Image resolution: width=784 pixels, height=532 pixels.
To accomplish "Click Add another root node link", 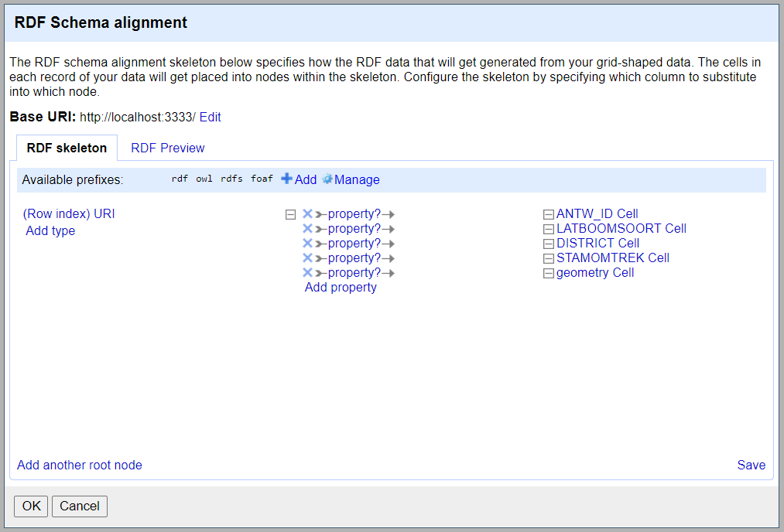I will pyautogui.click(x=80, y=465).
